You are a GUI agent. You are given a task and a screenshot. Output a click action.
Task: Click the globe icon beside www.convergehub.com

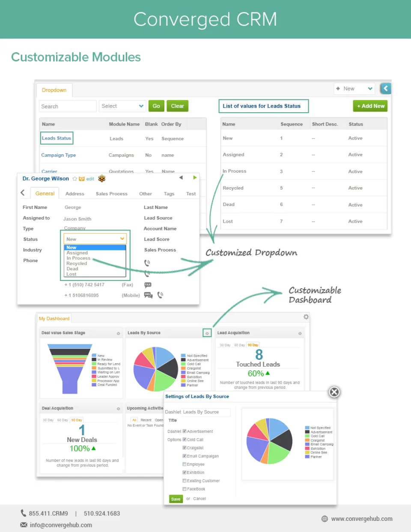point(325,519)
